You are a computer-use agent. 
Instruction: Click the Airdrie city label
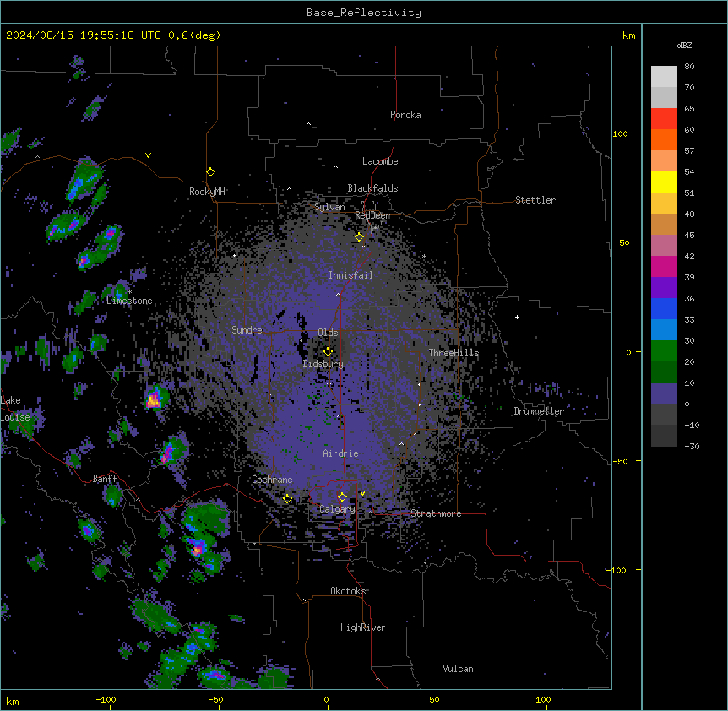click(x=341, y=453)
